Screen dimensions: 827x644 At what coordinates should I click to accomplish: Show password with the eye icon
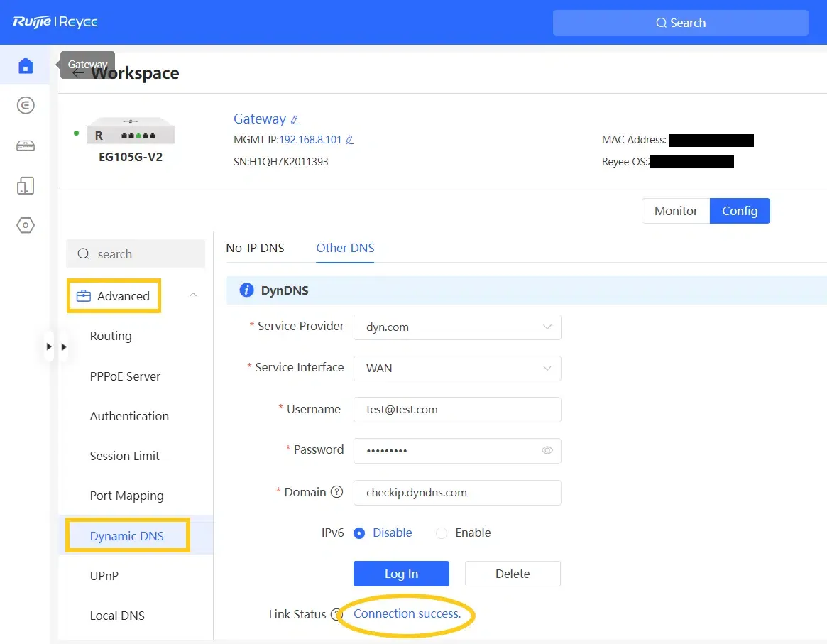(547, 450)
